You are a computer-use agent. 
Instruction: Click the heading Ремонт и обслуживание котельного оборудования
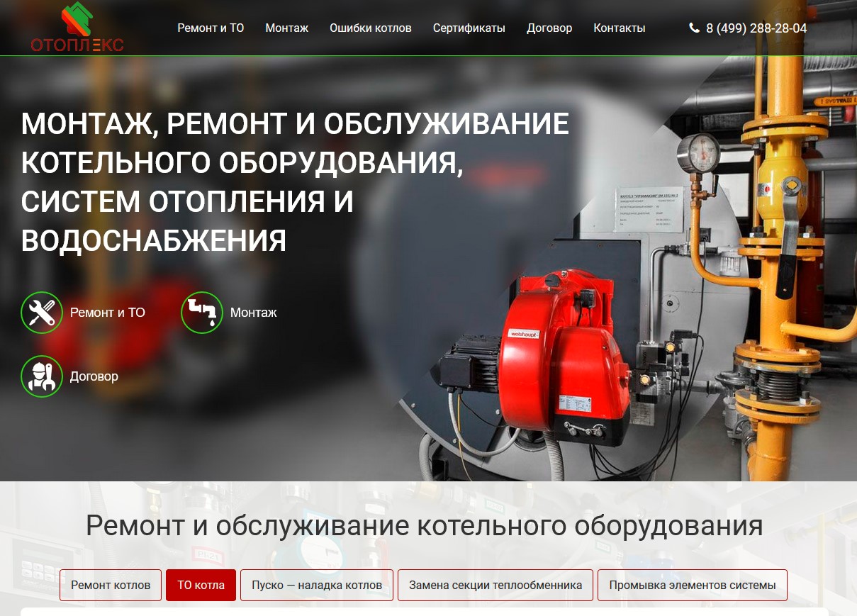425,526
